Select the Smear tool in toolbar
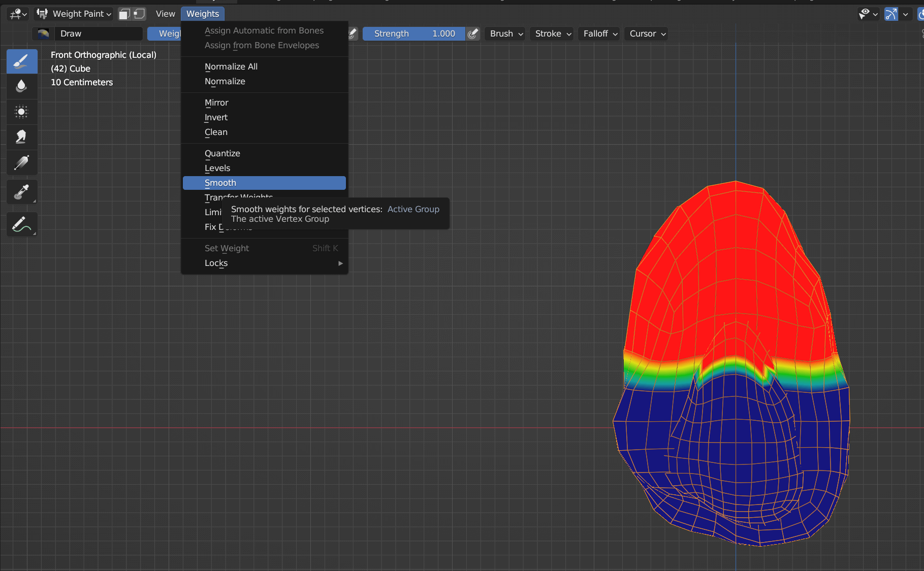924x571 pixels. (22, 137)
